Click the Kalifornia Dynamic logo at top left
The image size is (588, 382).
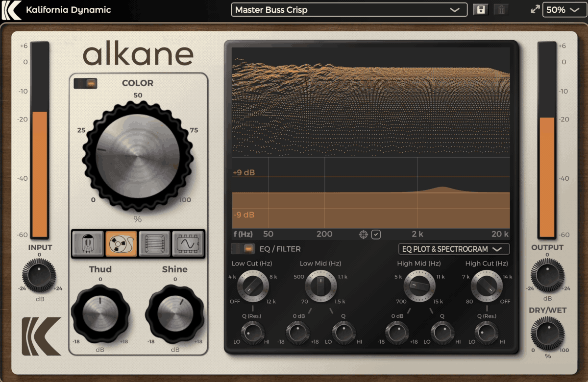11,10
